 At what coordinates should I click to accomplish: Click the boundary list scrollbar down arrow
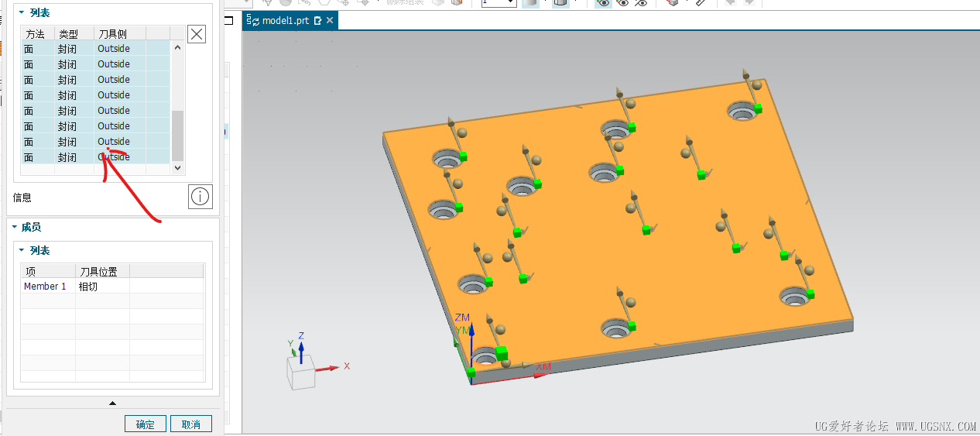pyautogui.click(x=177, y=167)
